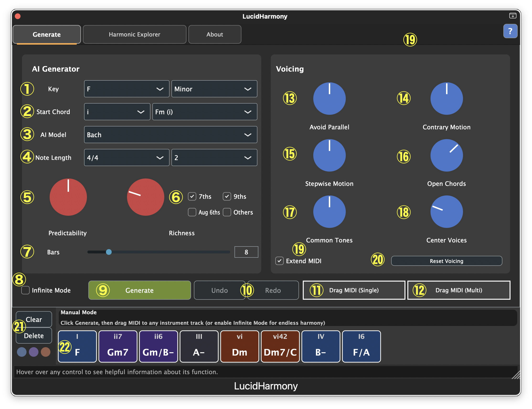Viewport: 532px width, 409px height.
Task: Open the Minor scale dropdown
Action: [x=214, y=89]
